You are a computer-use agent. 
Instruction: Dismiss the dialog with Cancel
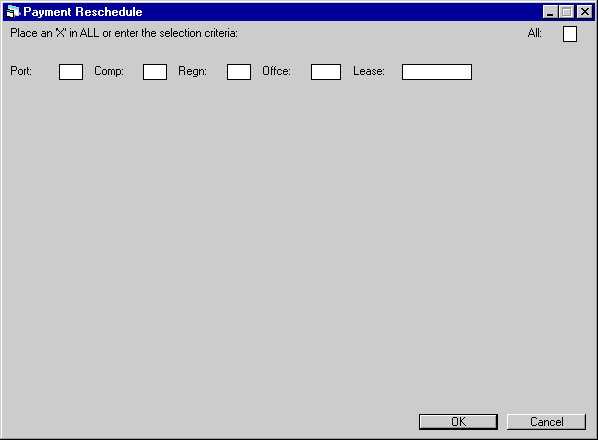[x=546, y=422]
